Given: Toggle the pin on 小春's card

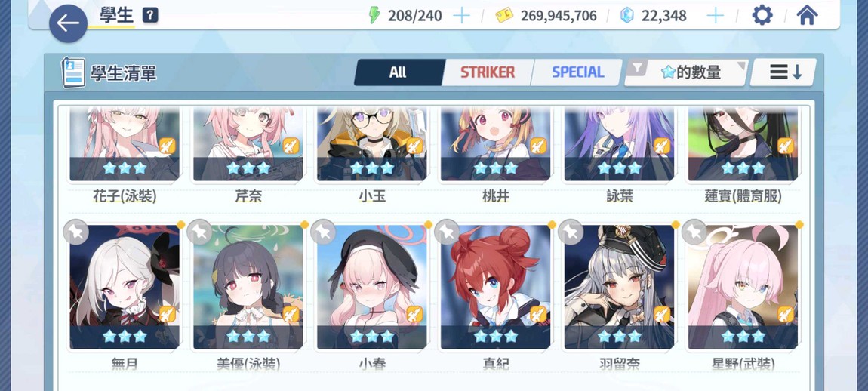Looking at the screenshot, I should pyautogui.click(x=324, y=232).
